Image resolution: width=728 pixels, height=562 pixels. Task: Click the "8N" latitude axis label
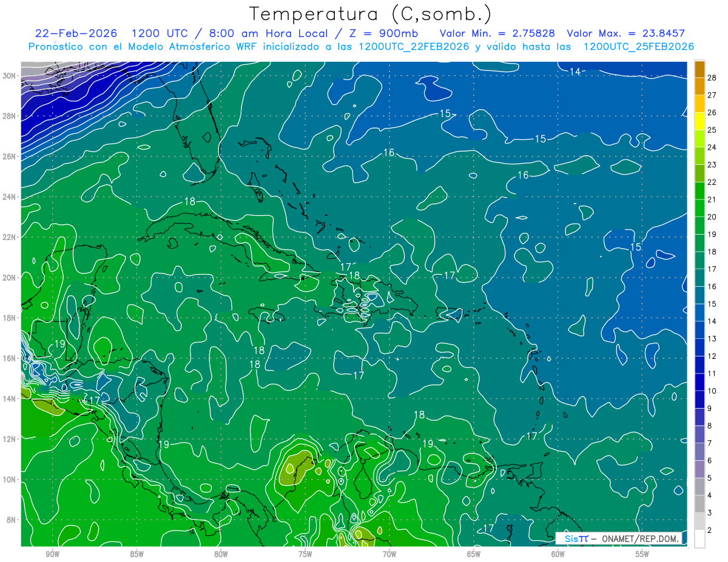pos(12,520)
